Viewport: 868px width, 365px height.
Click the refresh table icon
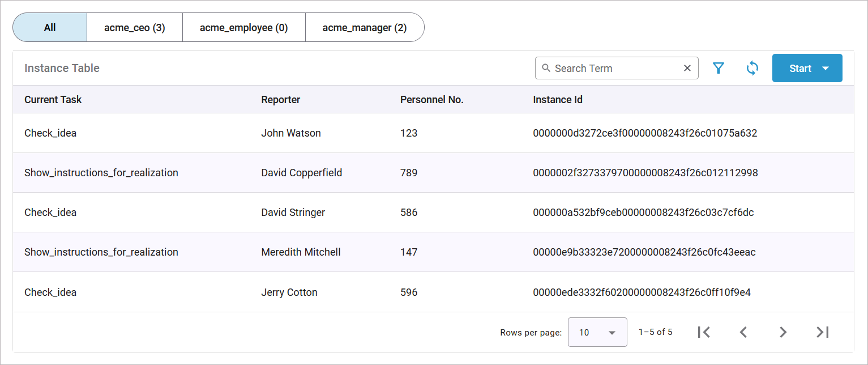[x=752, y=69]
